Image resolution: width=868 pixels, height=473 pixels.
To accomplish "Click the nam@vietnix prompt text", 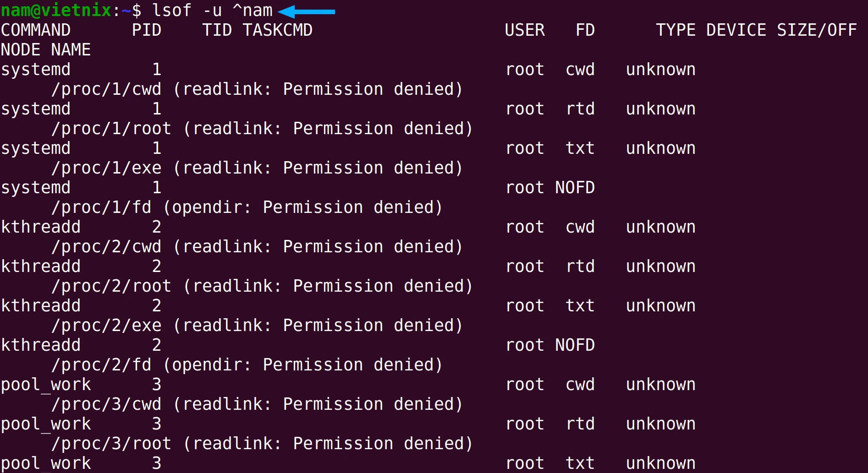I will click(56, 10).
